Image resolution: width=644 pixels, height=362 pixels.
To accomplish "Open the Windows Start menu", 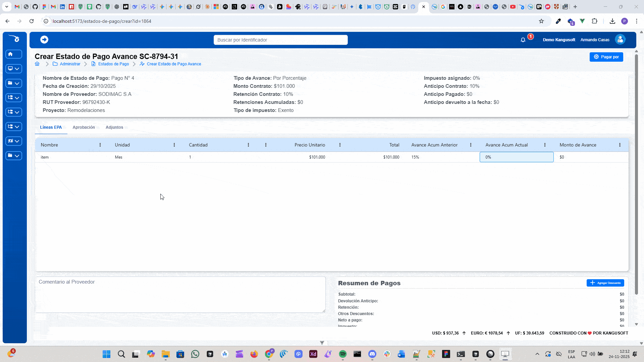I will coord(106,354).
